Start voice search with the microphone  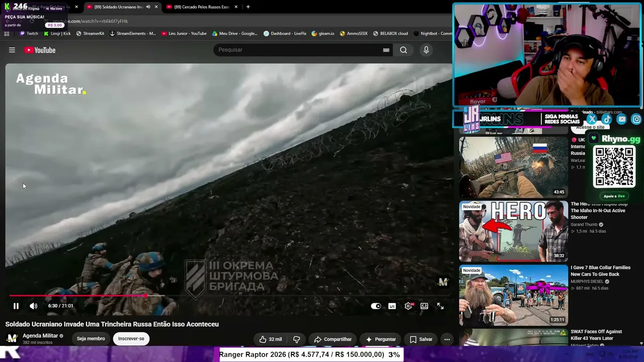coord(426,50)
